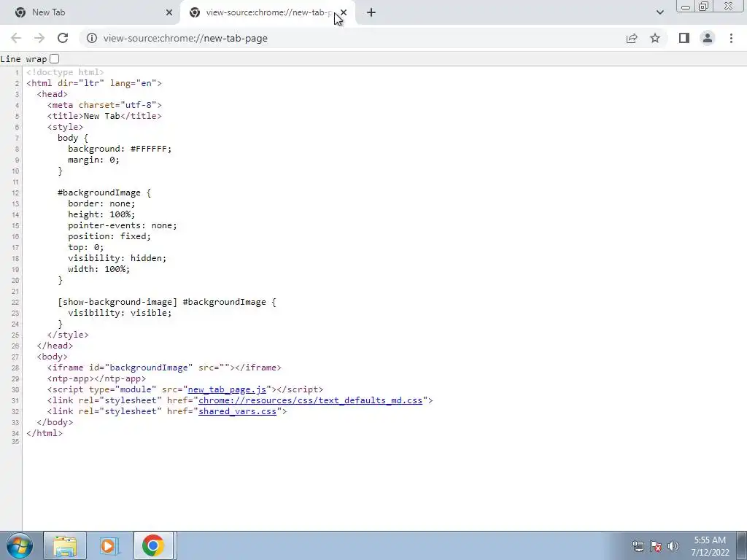Click the browser back arrow

click(x=16, y=38)
